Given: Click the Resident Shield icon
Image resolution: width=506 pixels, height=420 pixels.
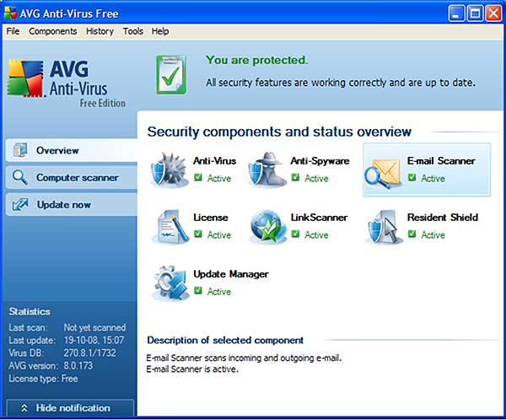Looking at the screenshot, I should tap(385, 226).
